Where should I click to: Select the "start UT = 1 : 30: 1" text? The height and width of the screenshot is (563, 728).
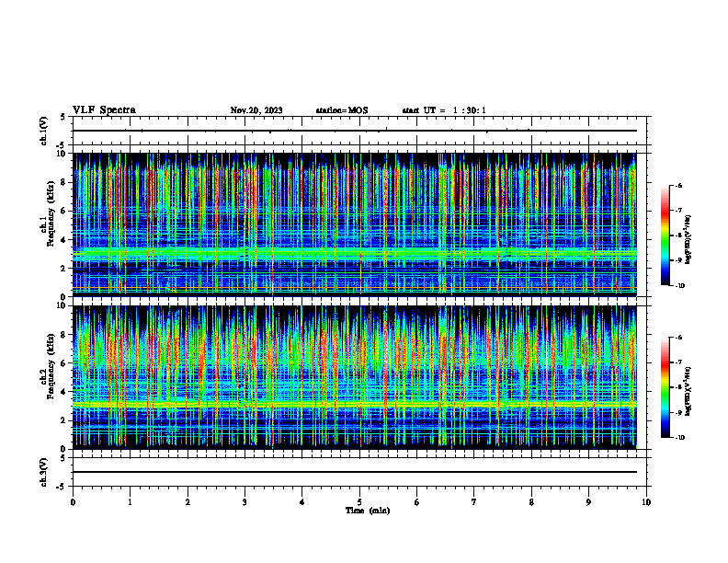[444, 110]
